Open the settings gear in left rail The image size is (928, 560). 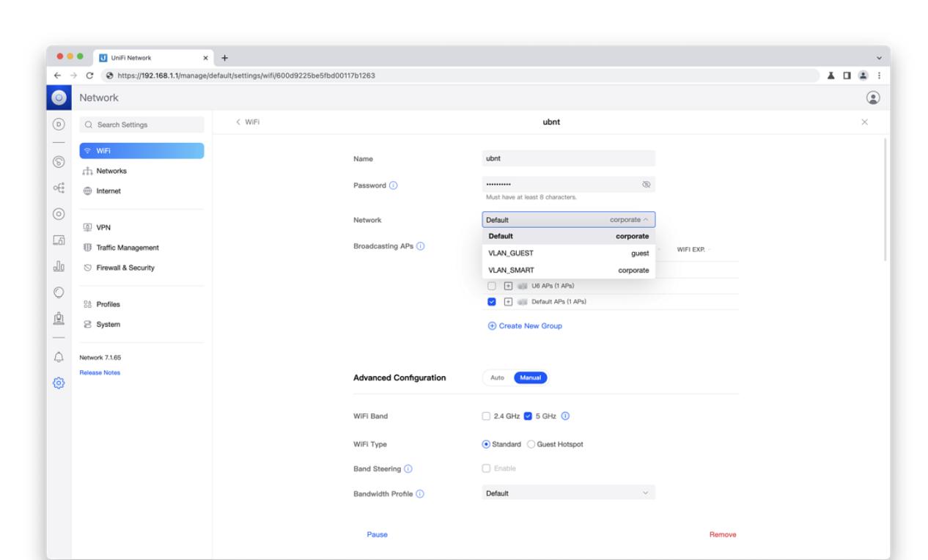59,383
